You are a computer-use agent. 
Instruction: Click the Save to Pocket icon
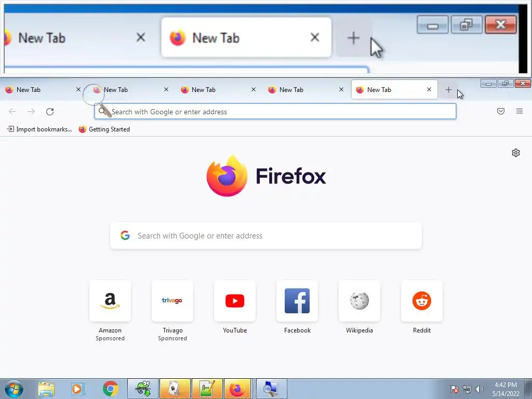500,111
